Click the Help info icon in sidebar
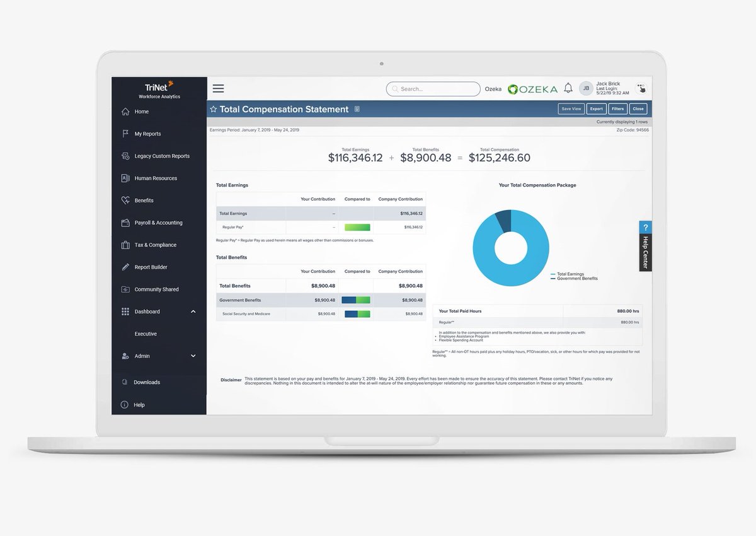756x536 pixels. (124, 405)
